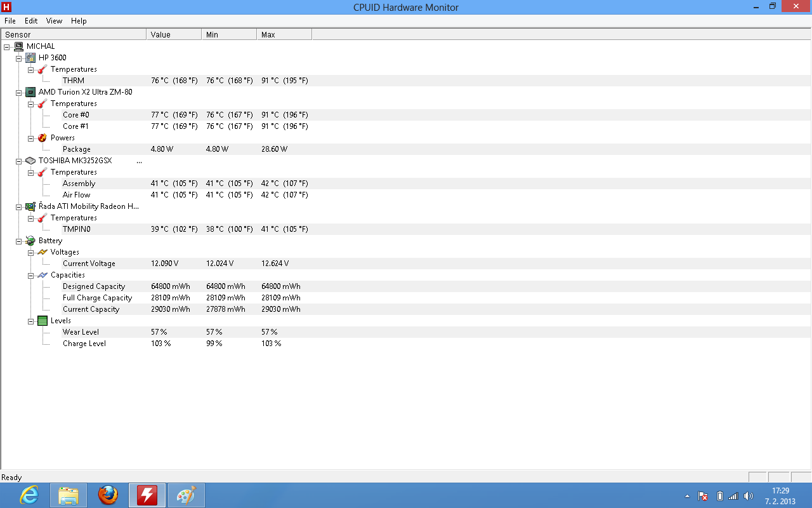
Task: Click the Min column header
Action: [229, 34]
